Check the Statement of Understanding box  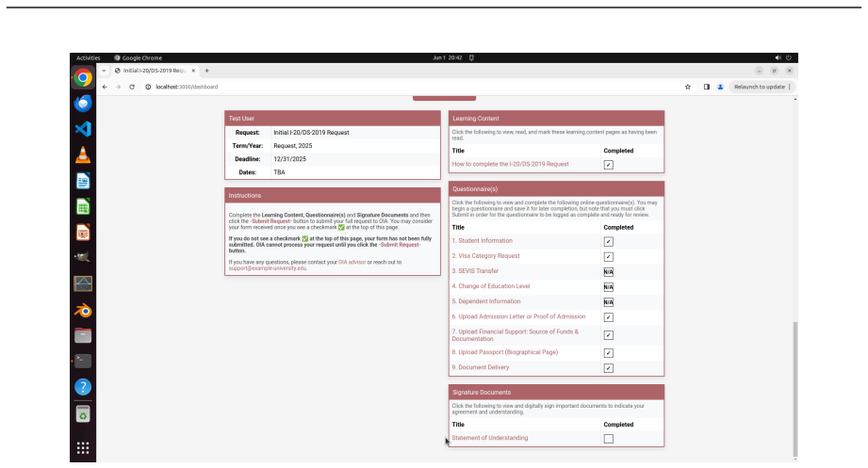[609, 439]
